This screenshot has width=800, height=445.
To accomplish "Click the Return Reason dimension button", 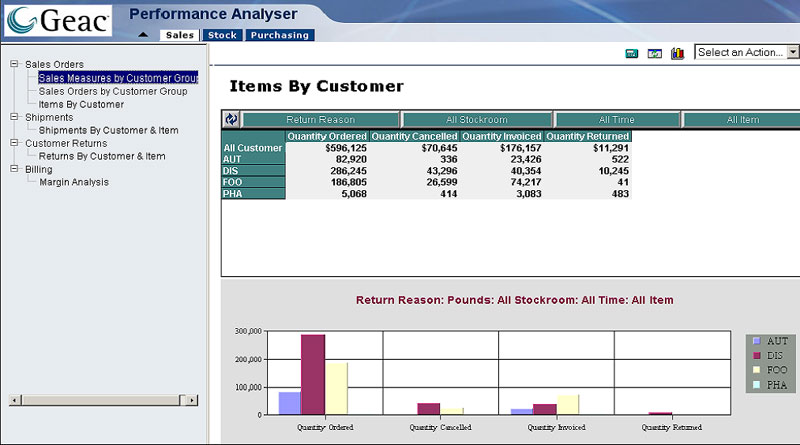I will [x=321, y=119].
